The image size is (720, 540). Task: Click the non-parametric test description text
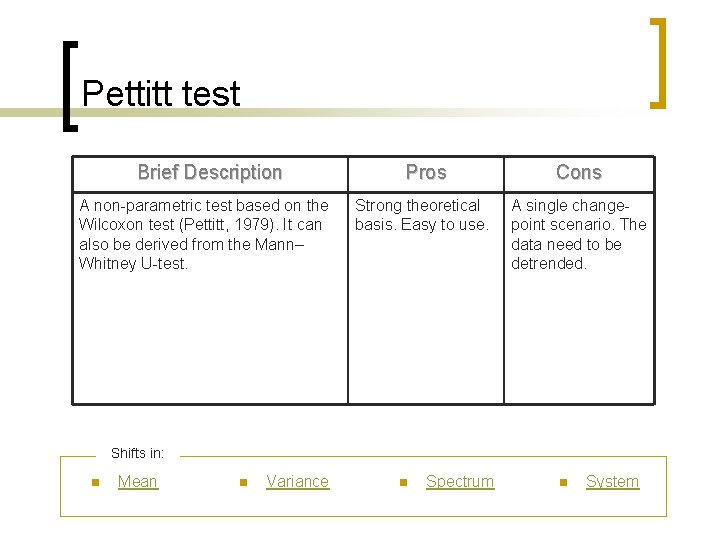(204, 234)
